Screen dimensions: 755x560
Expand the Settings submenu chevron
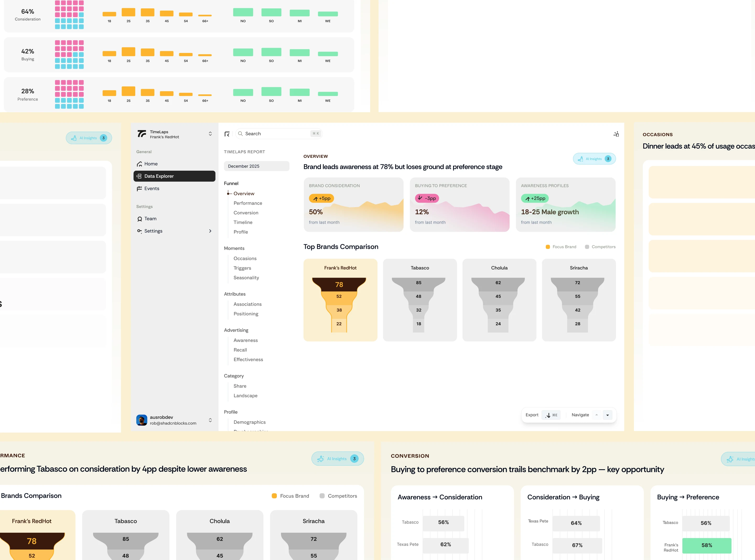(x=210, y=231)
